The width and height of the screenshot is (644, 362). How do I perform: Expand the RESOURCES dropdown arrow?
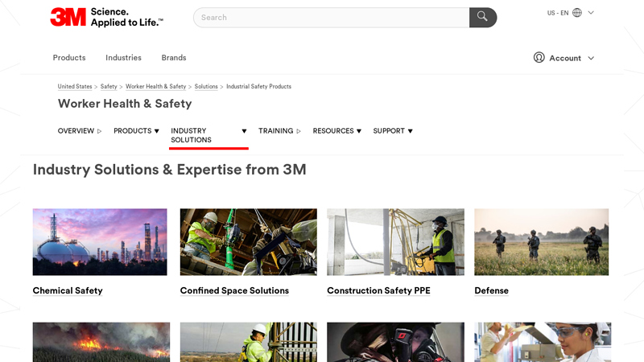click(359, 131)
